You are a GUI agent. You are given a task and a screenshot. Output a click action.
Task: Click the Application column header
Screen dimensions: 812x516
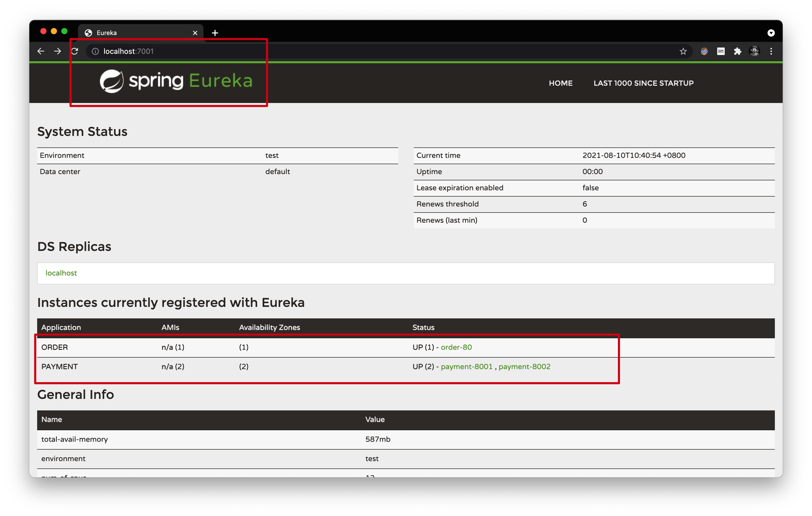(x=61, y=327)
